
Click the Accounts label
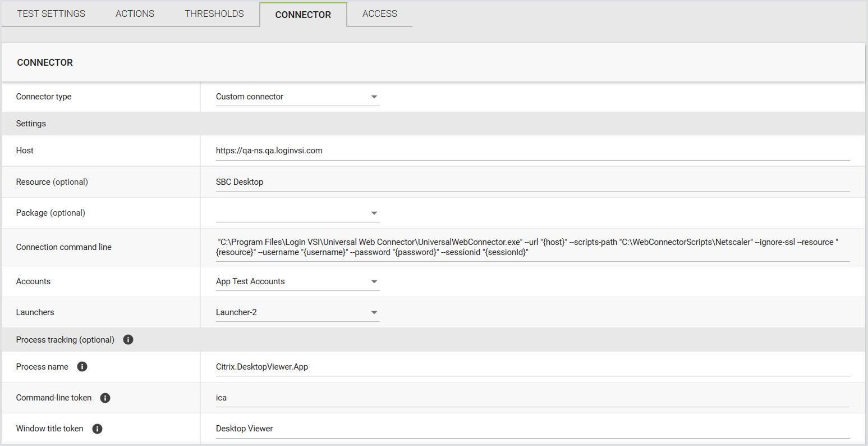click(33, 281)
